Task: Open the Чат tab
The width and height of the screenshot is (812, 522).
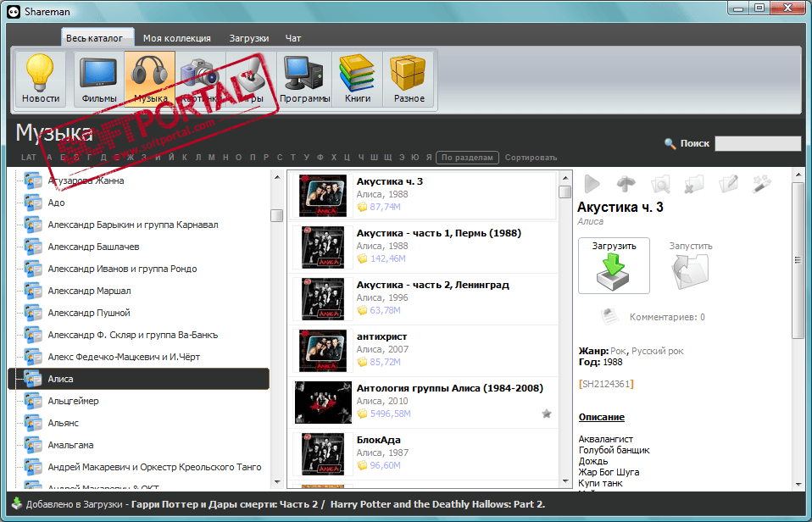Action: click(x=293, y=38)
